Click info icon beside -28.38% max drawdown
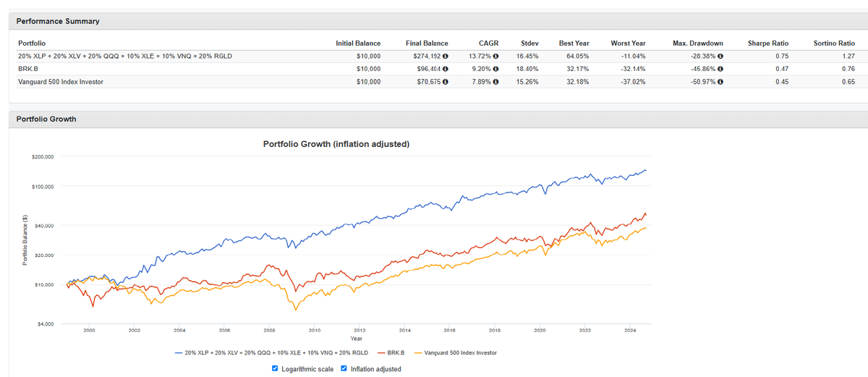 (x=720, y=56)
